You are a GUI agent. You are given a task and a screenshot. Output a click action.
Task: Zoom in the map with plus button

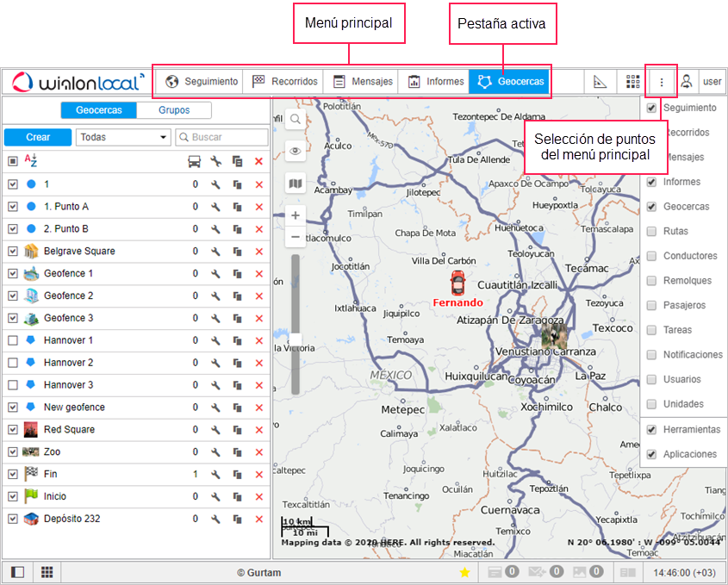click(x=295, y=215)
